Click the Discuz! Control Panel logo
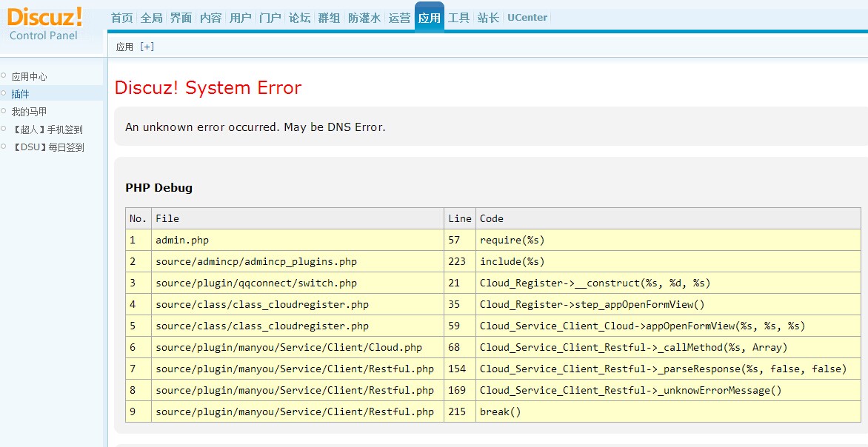 pos(44,24)
